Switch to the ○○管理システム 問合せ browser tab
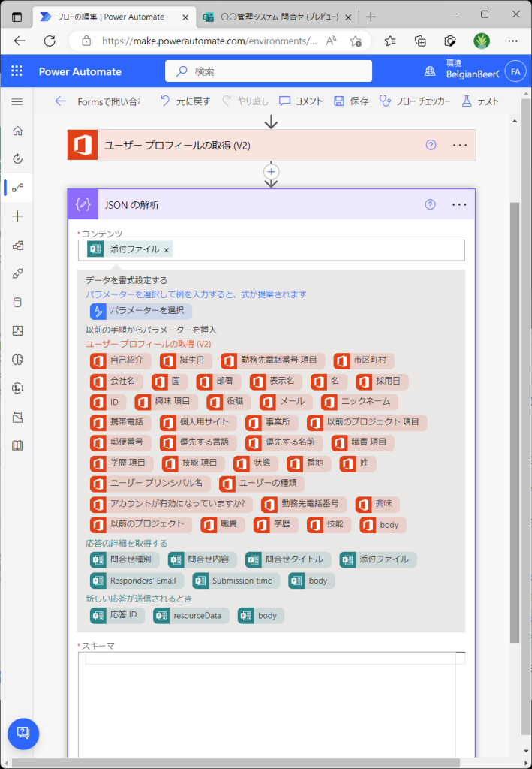Viewport: 532px width, 769px height. coord(274,17)
